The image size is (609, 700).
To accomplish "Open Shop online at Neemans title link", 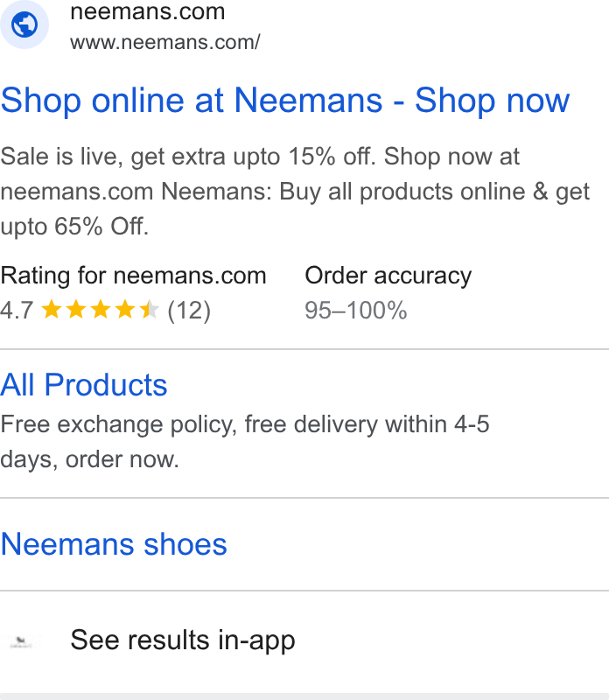I will tap(285, 101).
